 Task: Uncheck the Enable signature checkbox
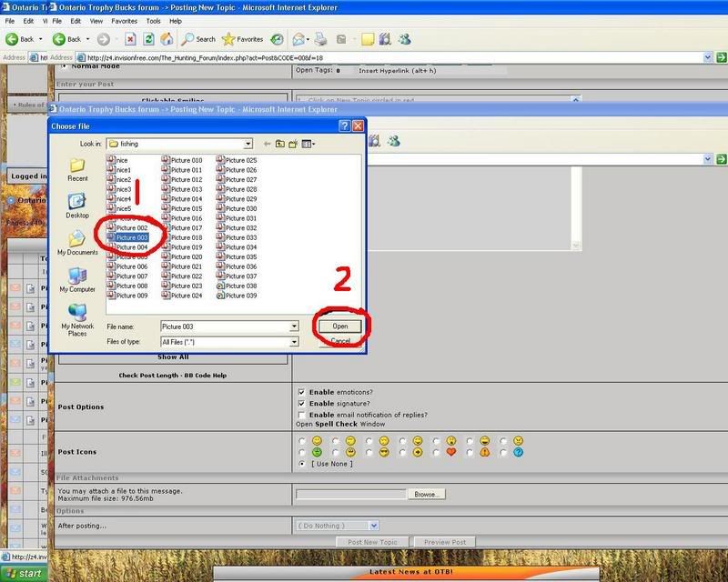[302, 404]
